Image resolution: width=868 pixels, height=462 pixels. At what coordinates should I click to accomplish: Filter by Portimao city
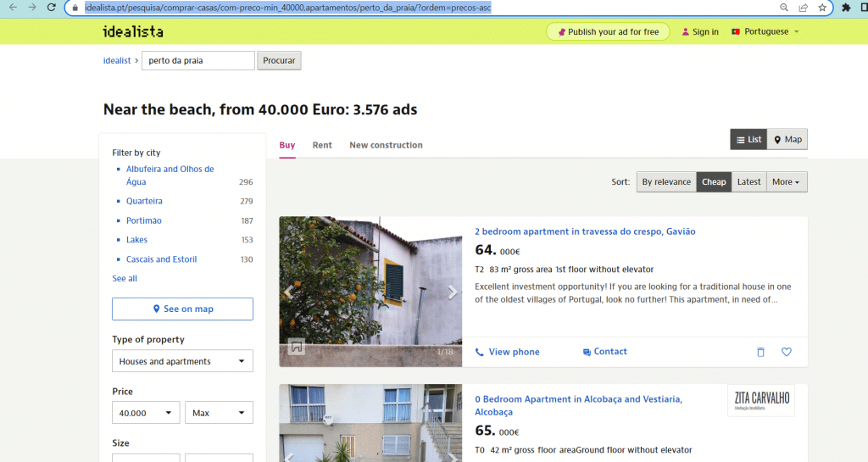coord(144,220)
